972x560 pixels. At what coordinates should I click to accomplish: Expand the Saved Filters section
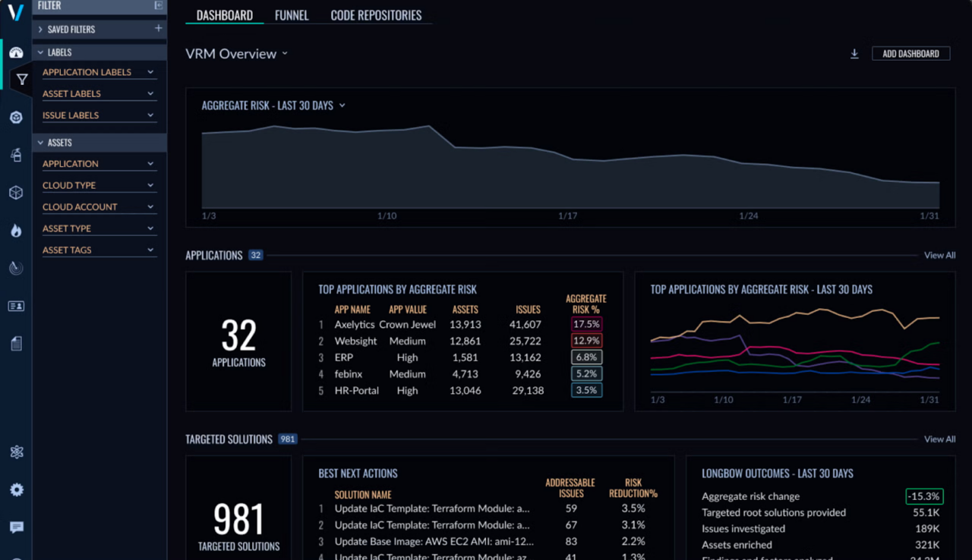tap(40, 30)
